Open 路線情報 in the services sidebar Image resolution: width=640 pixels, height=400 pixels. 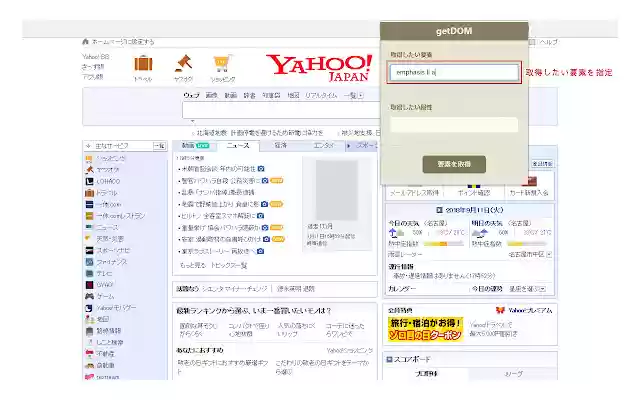[108, 331]
